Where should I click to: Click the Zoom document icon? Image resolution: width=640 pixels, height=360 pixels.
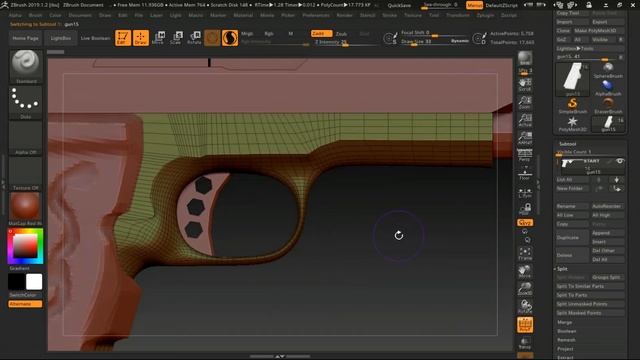[525, 102]
